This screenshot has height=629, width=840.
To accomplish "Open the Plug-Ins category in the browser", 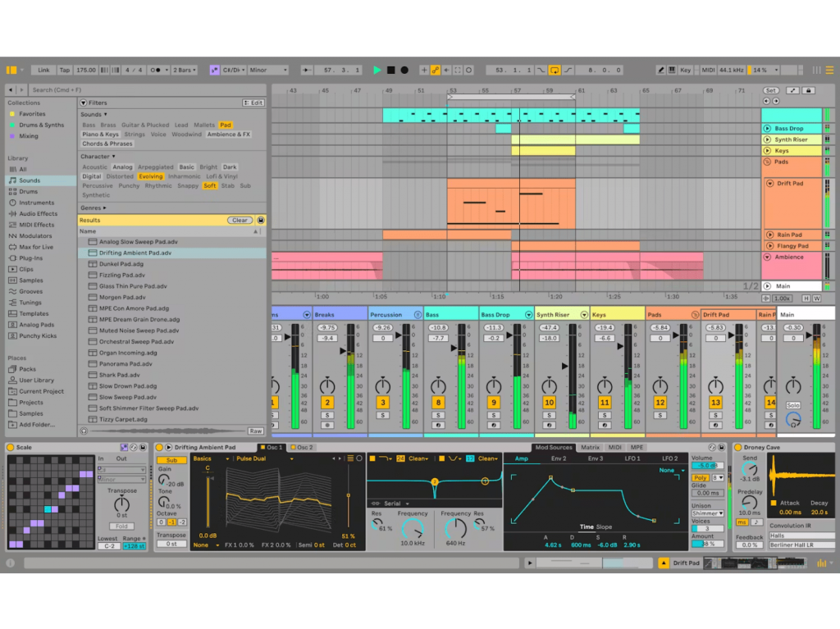I will pos(31,258).
